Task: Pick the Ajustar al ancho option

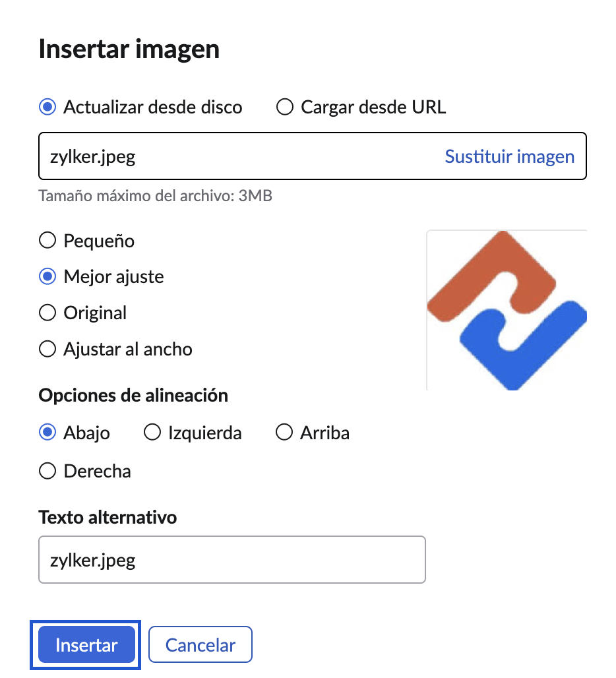Action: [47, 348]
